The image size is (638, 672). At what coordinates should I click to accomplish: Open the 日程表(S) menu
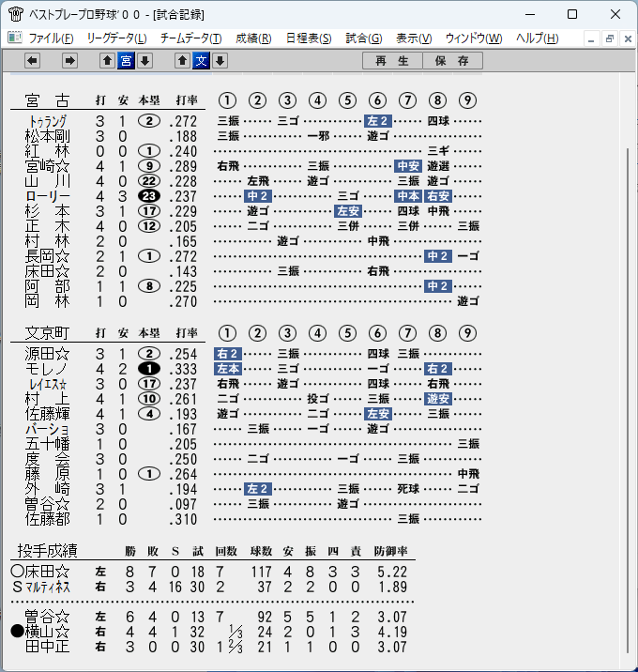[x=309, y=38]
